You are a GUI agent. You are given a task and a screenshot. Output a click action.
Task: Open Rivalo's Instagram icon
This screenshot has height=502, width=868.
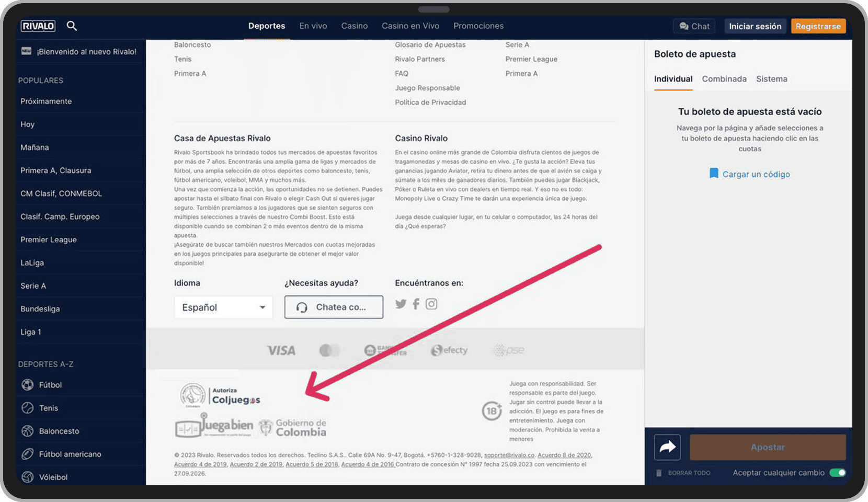pyautogui.click(x=431, y=304)
